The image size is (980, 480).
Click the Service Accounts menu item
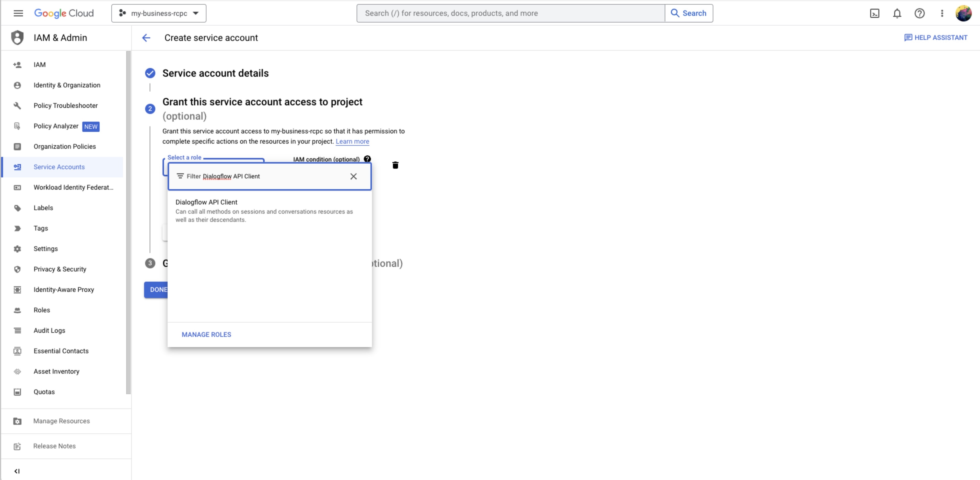click(x=59, y=166)
